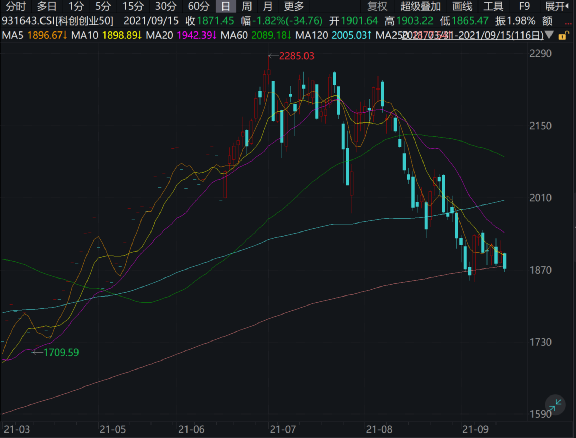Viewport: 576px width, 438px height.
Task: Switch to 分时 intraday tab
Action: pos(15,6)
